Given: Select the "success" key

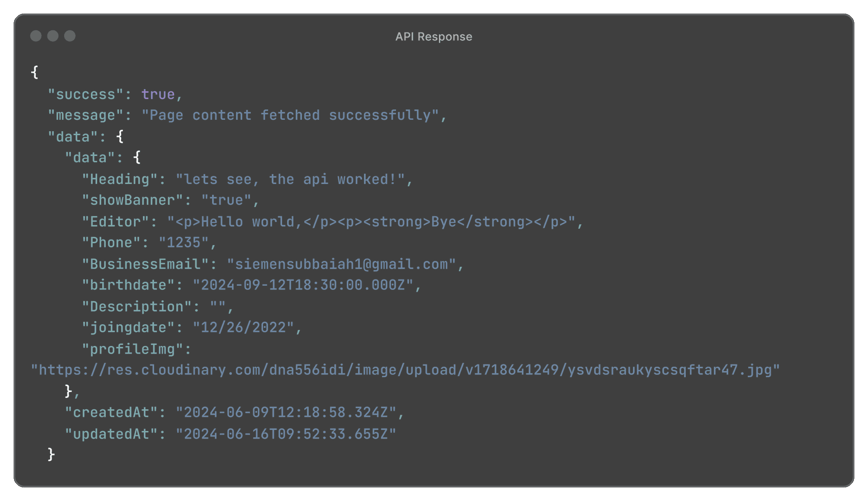Looking at the screenshot, I should [85, 94].
